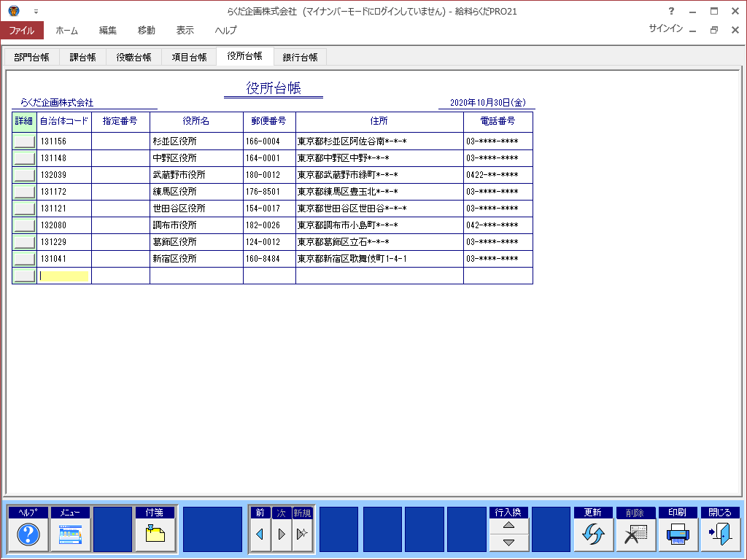Click the 郵便番号 column header
The image size is (747, 560).
pos(269,122)
